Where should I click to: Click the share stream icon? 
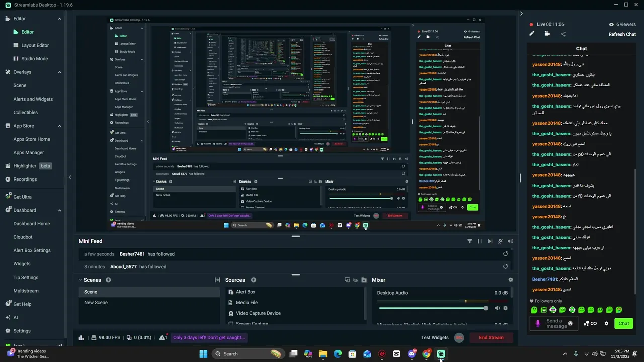[x=563, y=34]
